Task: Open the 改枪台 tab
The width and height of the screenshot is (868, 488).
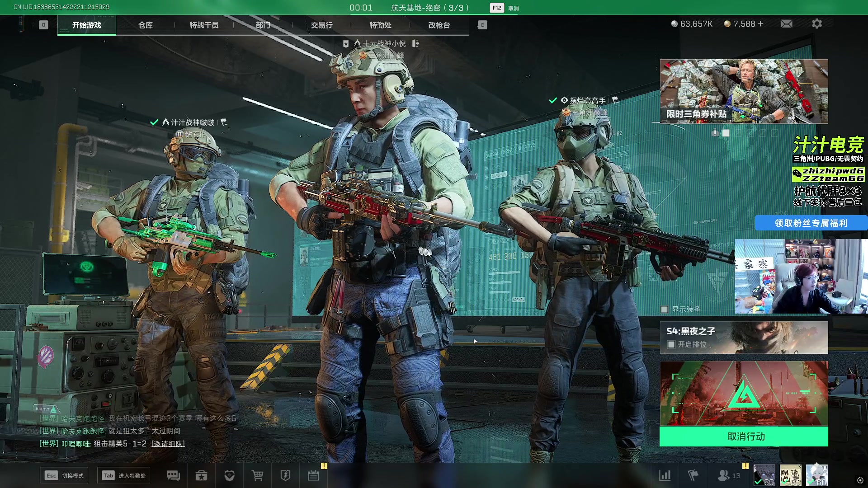Action: point(439,25)
